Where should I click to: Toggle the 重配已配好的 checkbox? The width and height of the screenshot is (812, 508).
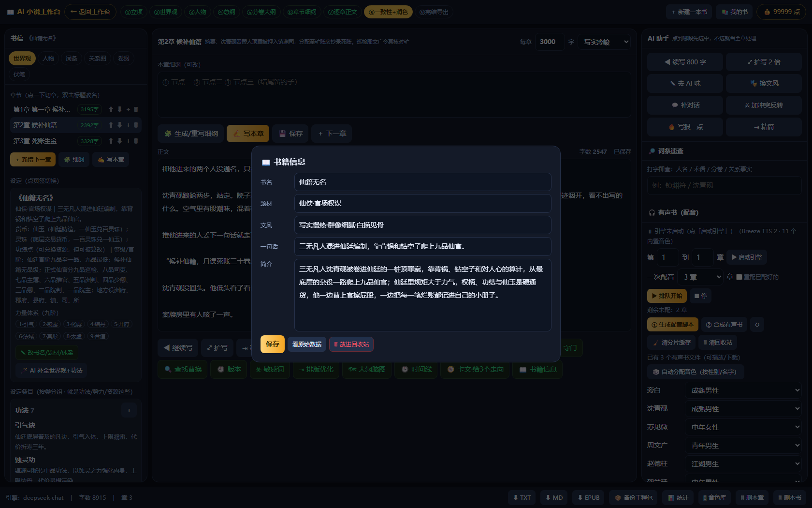739,277
